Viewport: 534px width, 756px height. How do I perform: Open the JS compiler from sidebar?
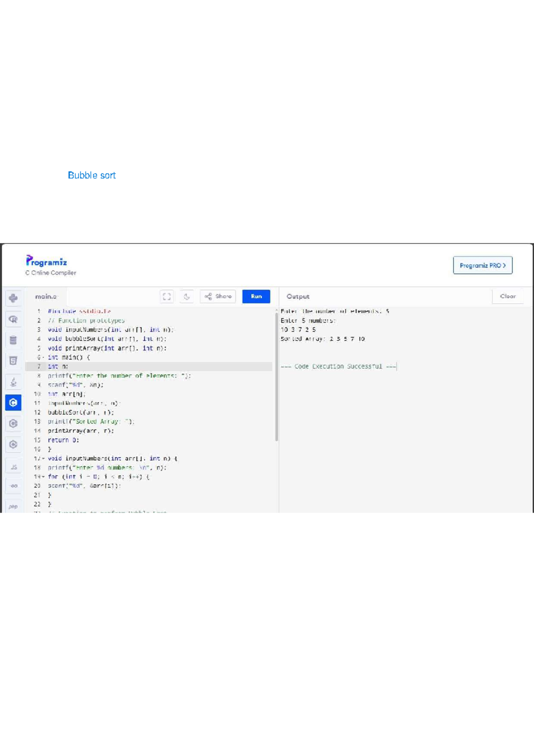(13, 467)
